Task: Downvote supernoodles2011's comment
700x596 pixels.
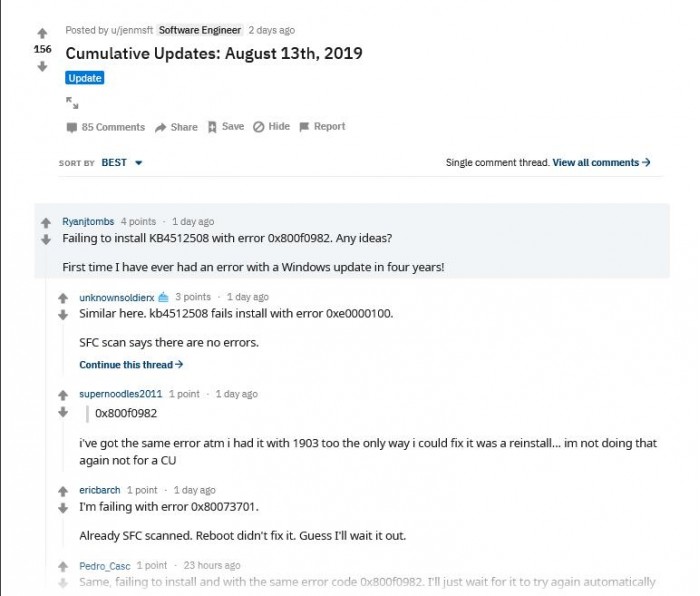Action: point(63,412)
